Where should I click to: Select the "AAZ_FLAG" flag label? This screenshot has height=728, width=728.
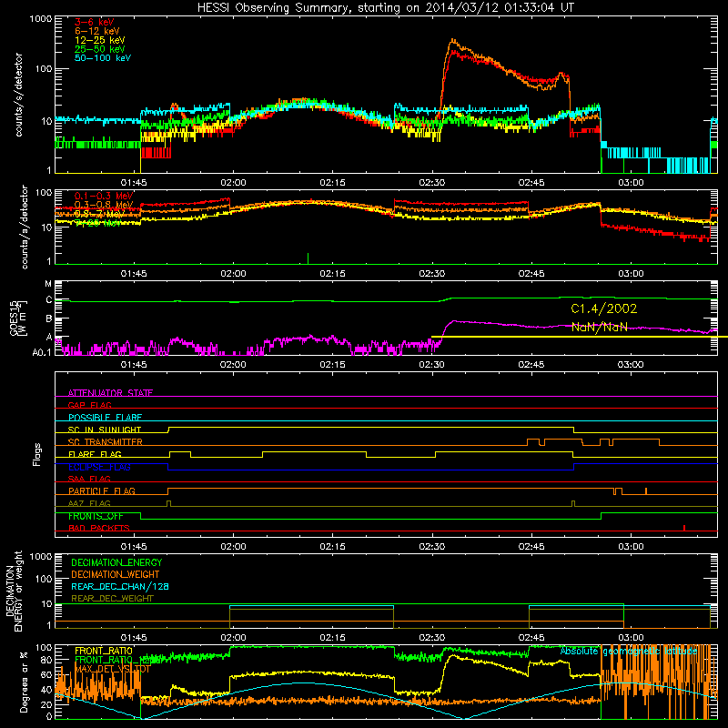[89, 503]
